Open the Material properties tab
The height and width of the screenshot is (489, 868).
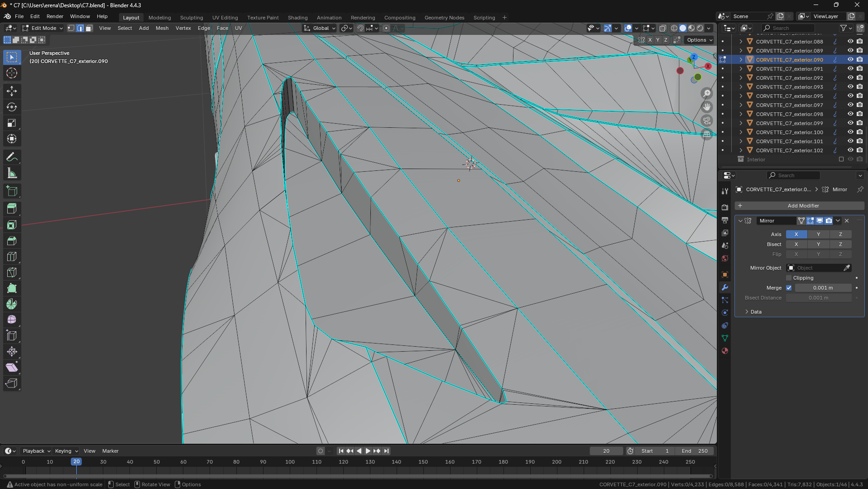pos(725,351)
